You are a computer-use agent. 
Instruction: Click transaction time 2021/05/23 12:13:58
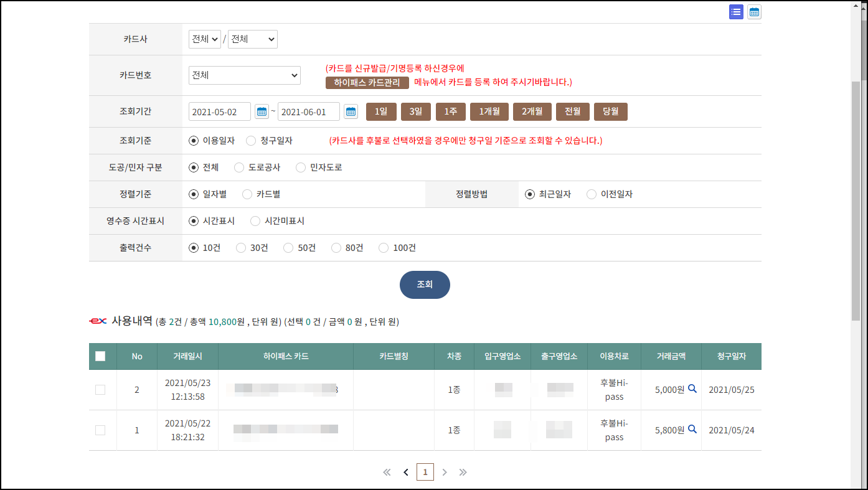point(187,390)
